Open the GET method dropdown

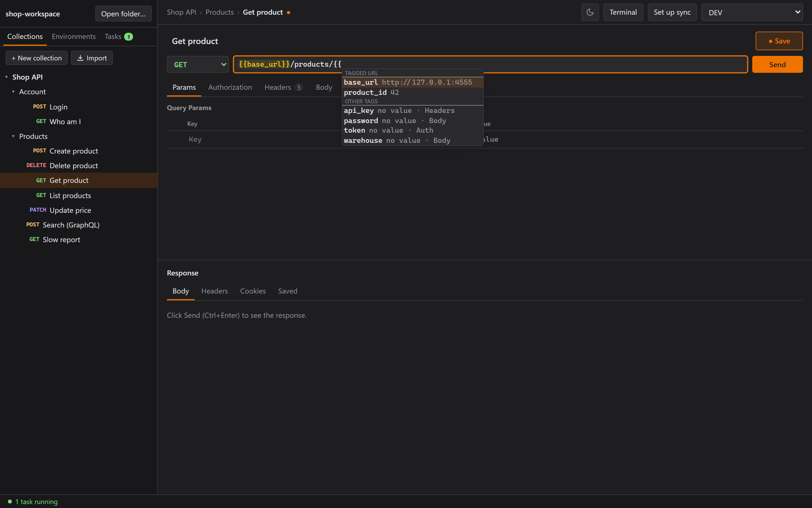tap(198, 65)
